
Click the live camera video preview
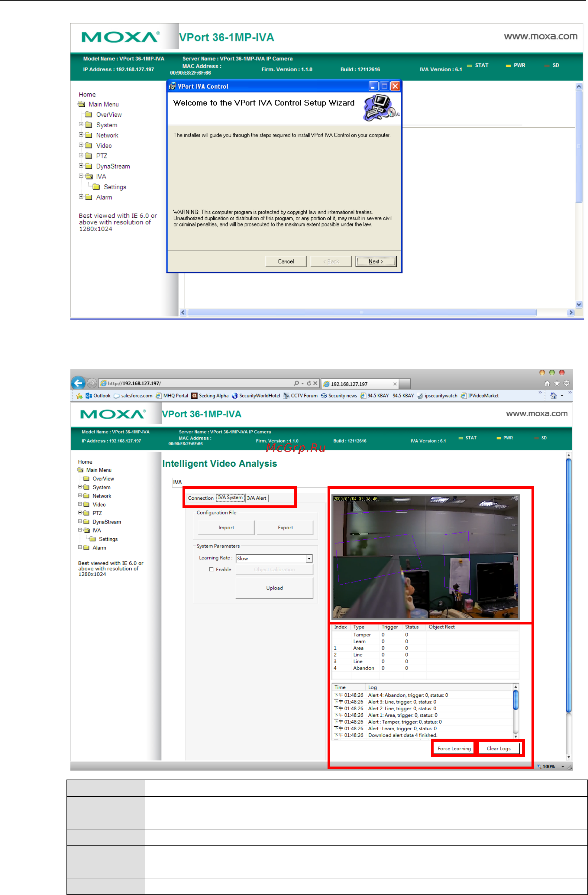[426, 557]
